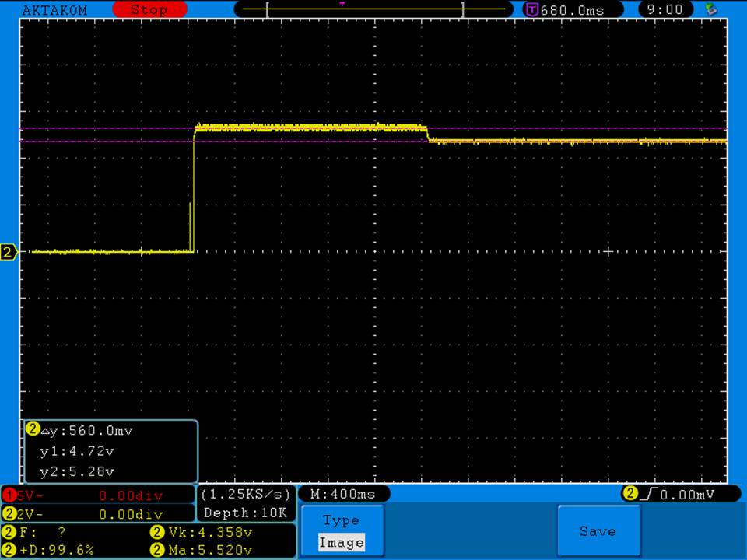Viewport: 747px width, 560px height.
Task: Click the USB connection icon in top bar
Action: pyautogui.click(x=710, y=9)
